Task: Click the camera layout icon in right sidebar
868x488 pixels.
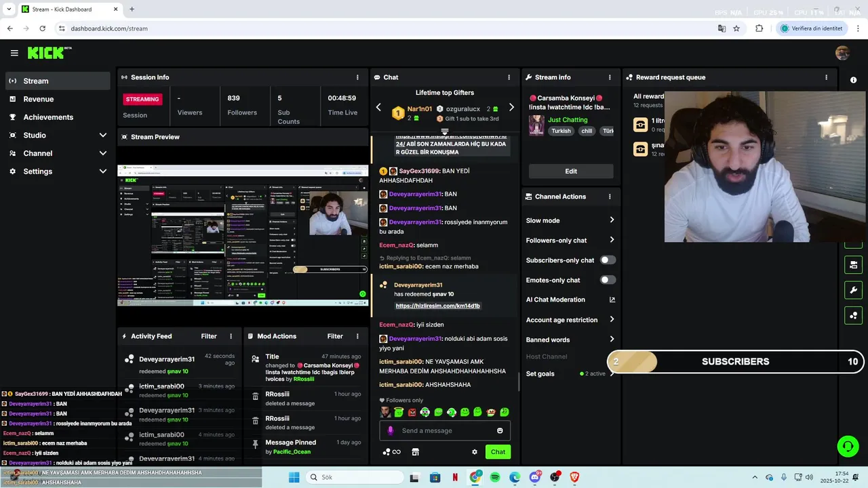Action: click(853, 264)
